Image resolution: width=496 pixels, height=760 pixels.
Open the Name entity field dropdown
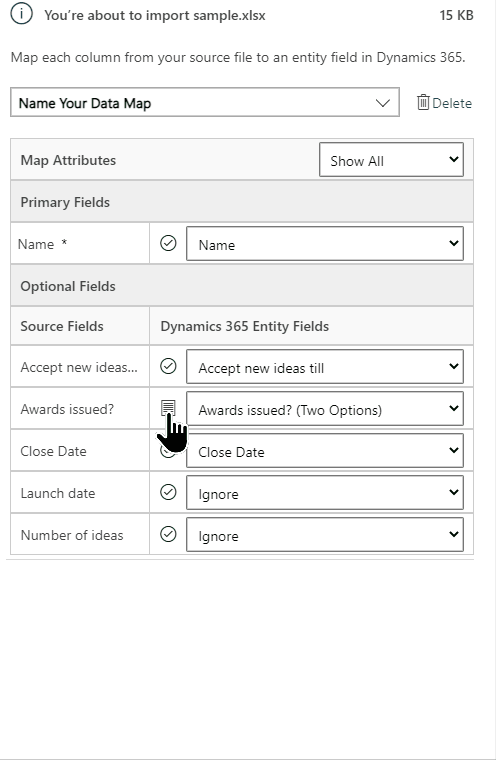tap(325, 243)
